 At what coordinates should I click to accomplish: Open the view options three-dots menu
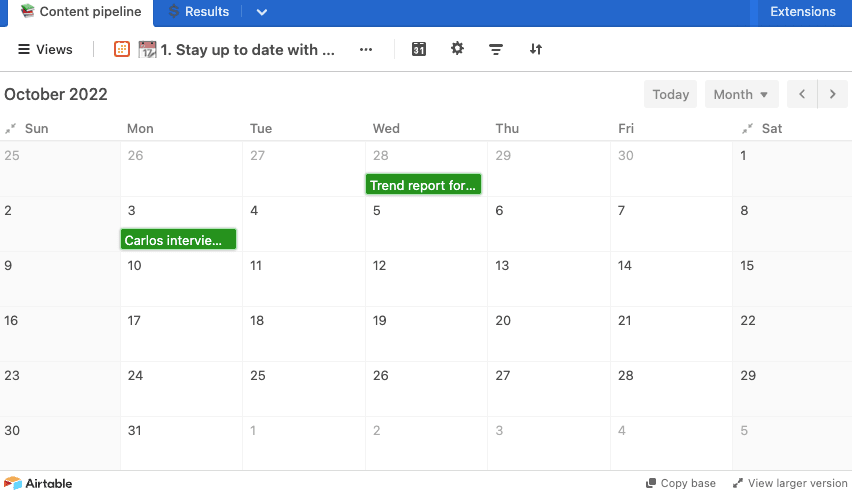pos(366,49)
